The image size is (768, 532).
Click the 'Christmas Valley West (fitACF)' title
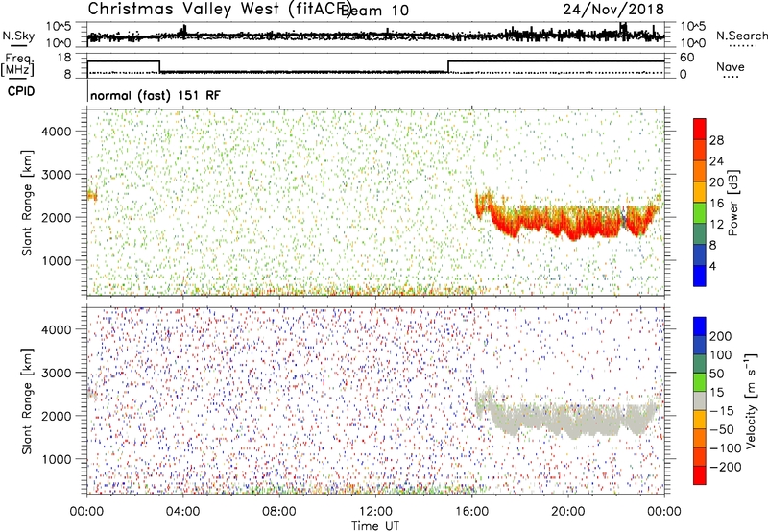click(219, 10)
